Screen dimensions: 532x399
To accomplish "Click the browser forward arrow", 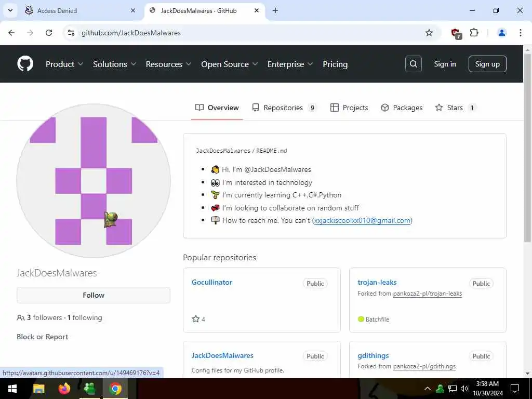I will click(30, 33).
